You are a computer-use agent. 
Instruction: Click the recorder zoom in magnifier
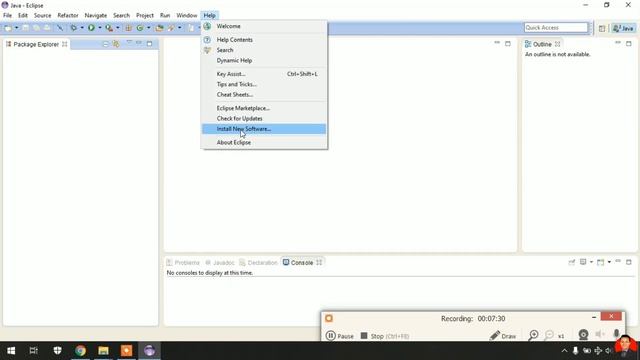tap(533, 336)
